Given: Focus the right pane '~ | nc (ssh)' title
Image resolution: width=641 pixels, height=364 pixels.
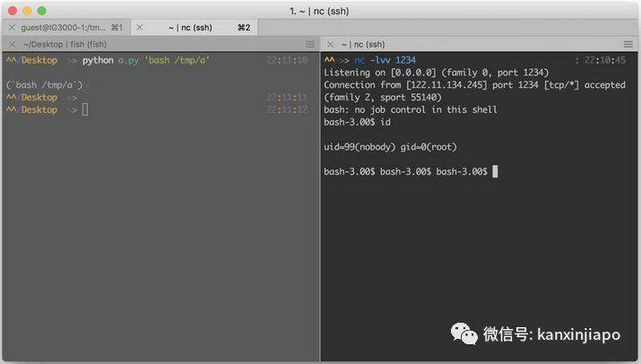Looking at the screenshot, I should [x=363, y=44].
